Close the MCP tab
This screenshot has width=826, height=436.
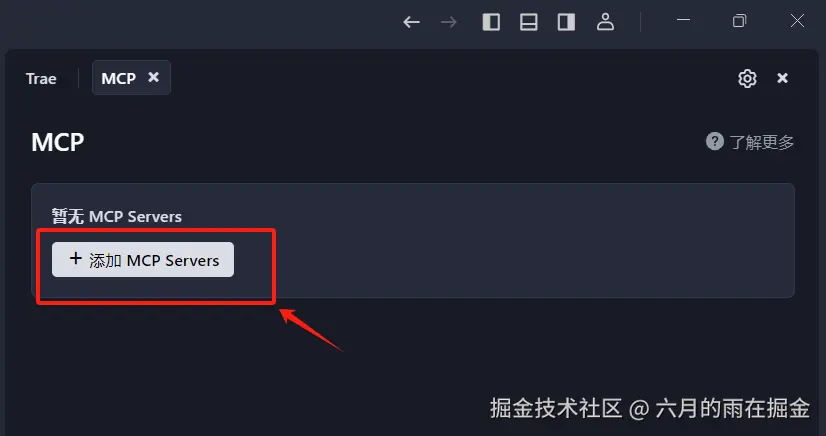click(x=153, y=77)
